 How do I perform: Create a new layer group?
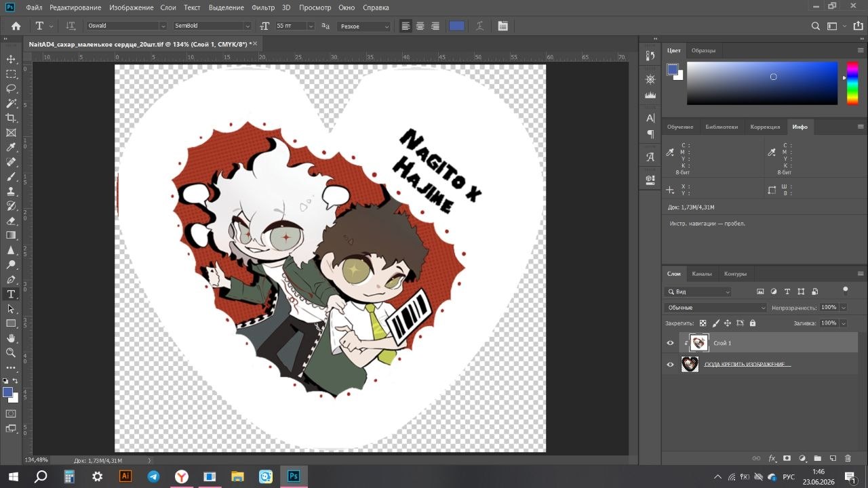point(817,459)
